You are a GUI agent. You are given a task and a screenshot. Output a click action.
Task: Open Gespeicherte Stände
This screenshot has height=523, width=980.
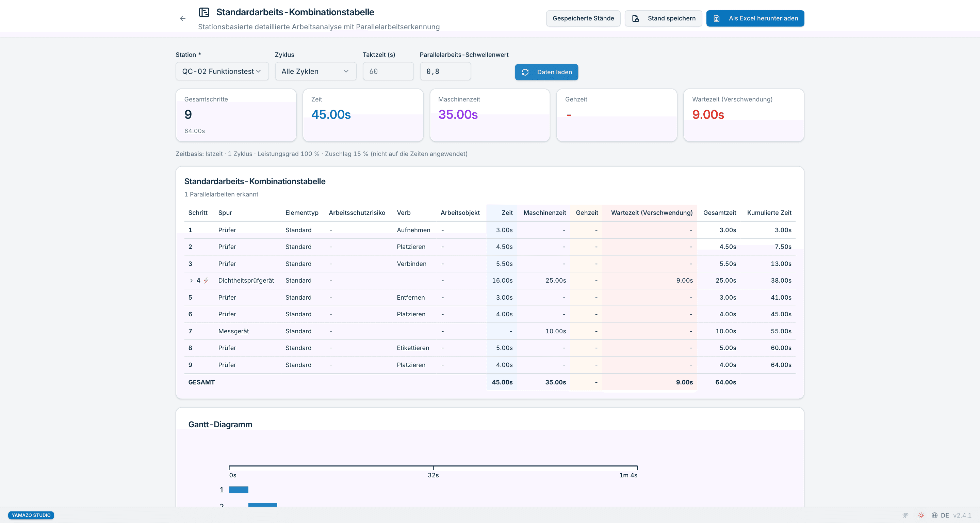tap(583, 18)
